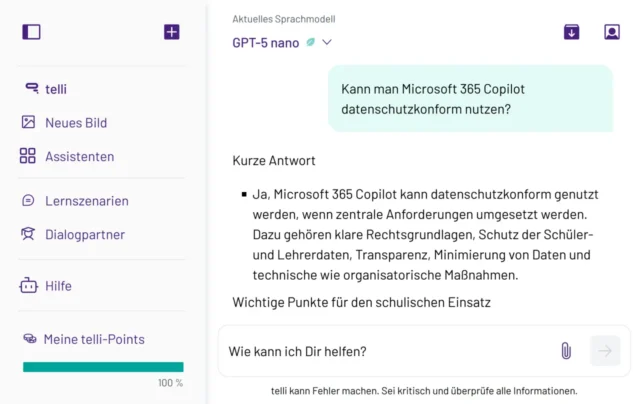Expand the language model chevron
Image resolution: width=640 pixels, height=404 pixels.
click(x=327, y=42)
